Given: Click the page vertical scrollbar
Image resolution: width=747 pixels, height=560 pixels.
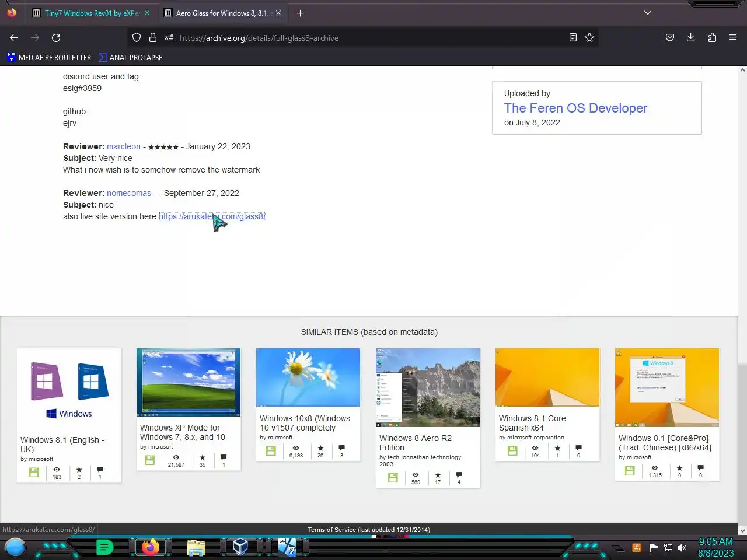Looking at the screenshot, I should 742,300.
